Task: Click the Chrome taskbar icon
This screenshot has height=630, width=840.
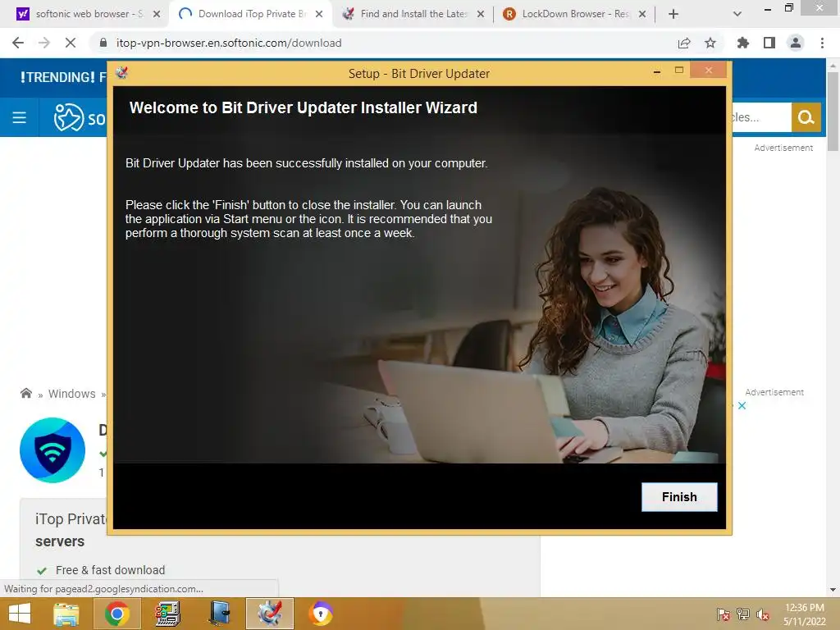Action: tap(117, 614)
